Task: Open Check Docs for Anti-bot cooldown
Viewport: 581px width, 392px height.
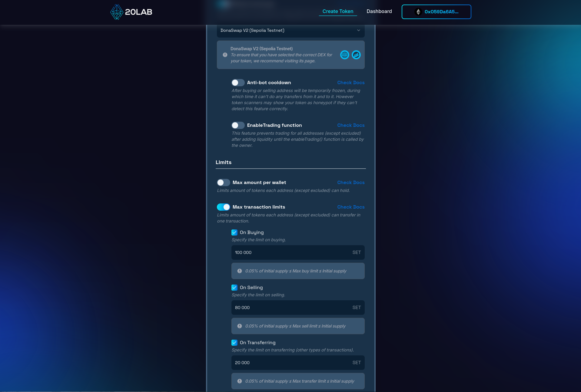Action: (351, 83)
